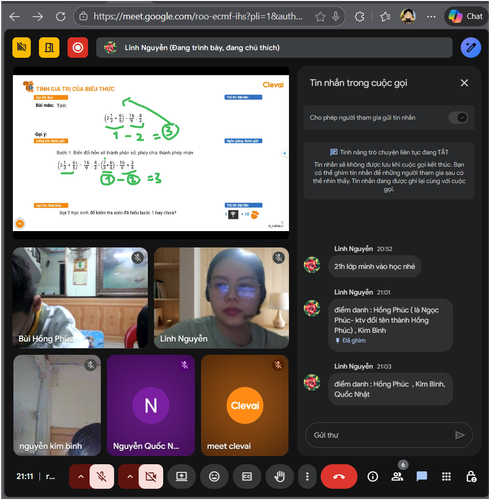Toggle captions button
Viewport: 490px width, 500px height.
247,477
